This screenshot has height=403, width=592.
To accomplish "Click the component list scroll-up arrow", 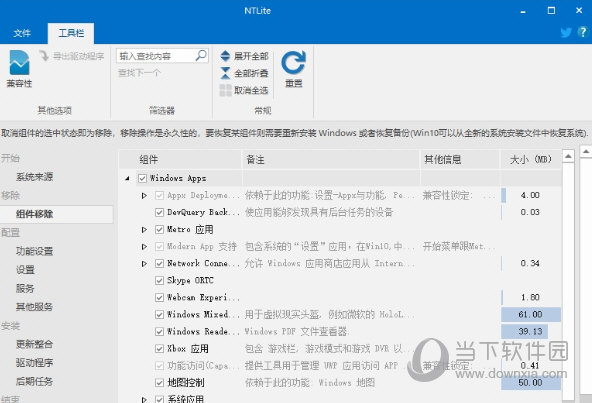I will pos(568,156).
